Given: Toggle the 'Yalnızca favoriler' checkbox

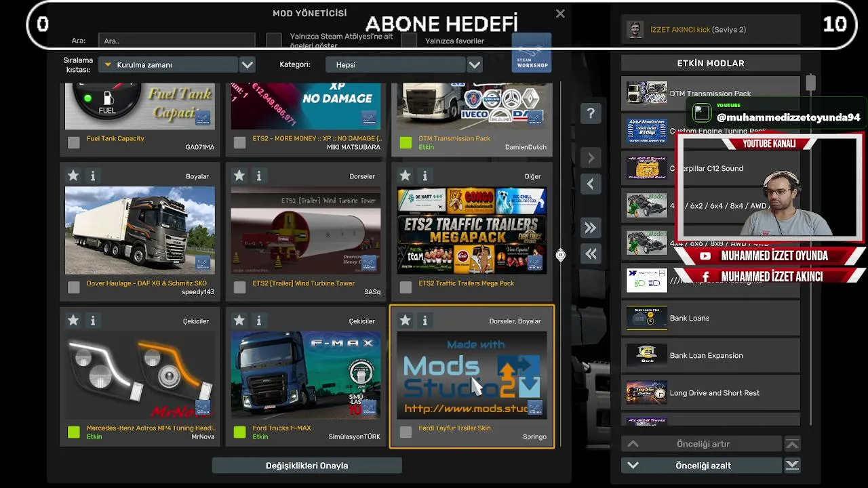Looking at the screenshot, I should [409, 41].
